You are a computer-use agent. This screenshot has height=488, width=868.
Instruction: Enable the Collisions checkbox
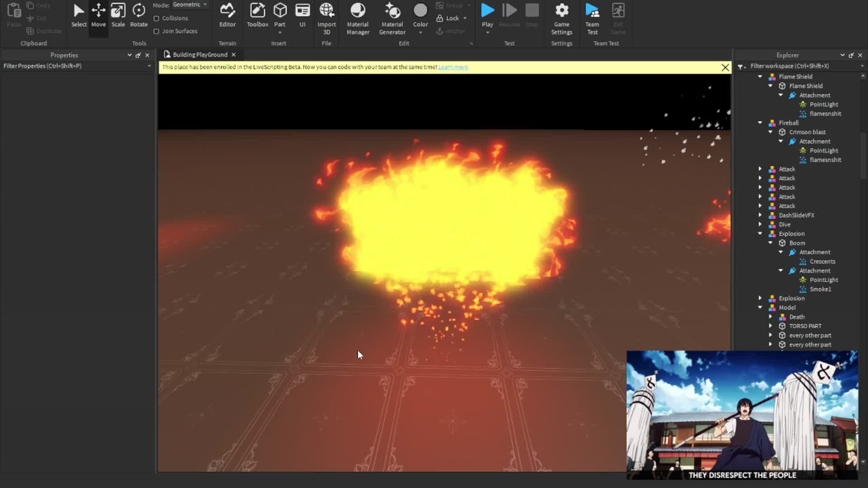tap(156, 19)
